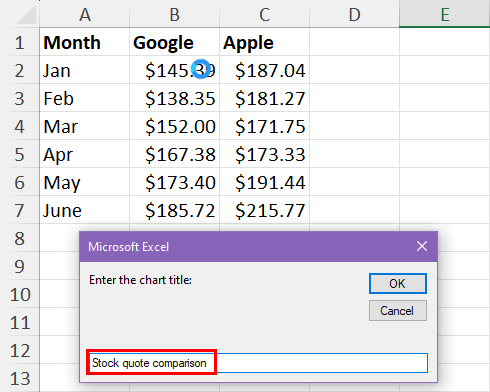Image resolution: width=490 pixels, height=392 pixels.
Task: Click Cancel in the Microsoft Excel dialog
Action: coord(398,311)
